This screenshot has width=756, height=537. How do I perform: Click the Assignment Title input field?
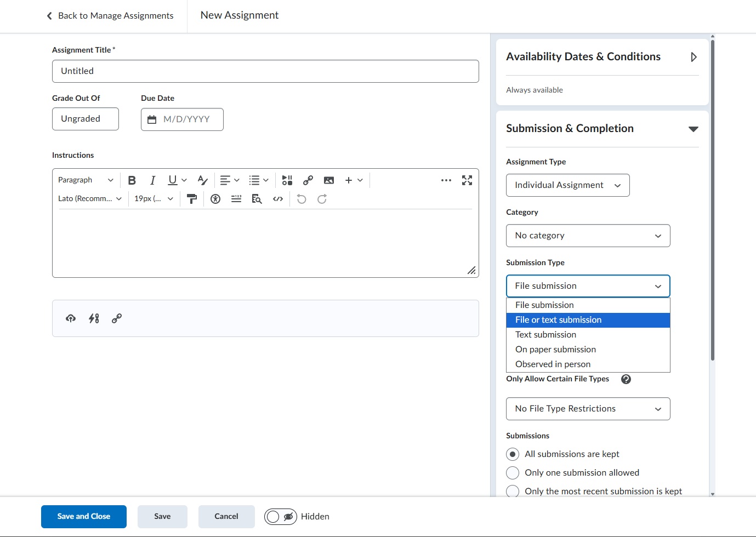click(x=265, y=71)
